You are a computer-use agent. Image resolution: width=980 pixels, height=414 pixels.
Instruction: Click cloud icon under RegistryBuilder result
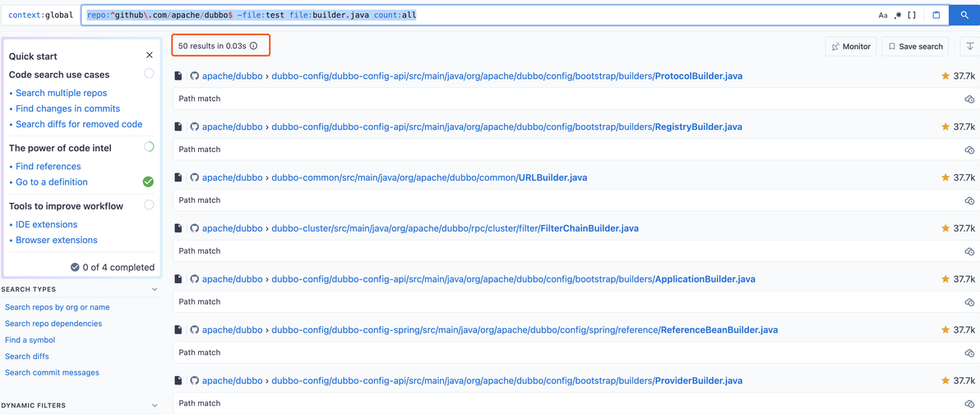[969, 149]
